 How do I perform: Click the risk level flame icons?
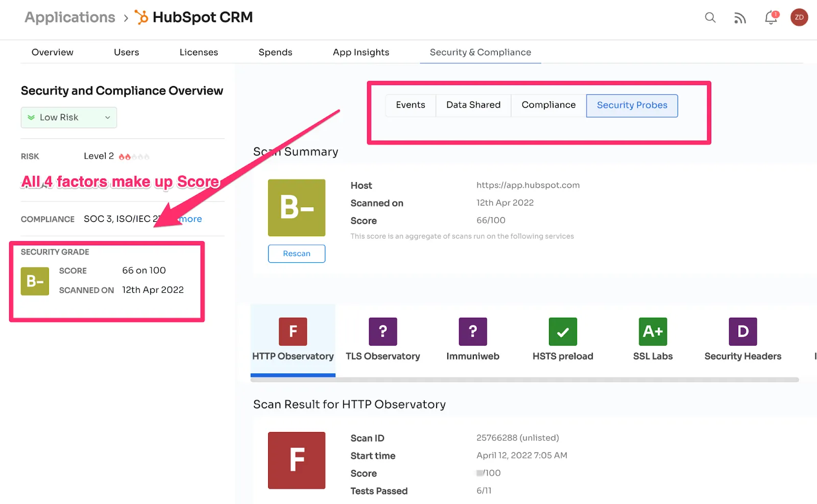click(x=134, y=157)
